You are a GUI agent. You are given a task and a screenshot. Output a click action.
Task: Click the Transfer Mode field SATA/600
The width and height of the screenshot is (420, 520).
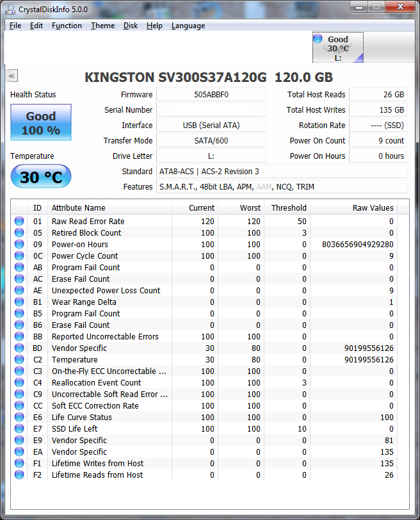pos(211,141)
